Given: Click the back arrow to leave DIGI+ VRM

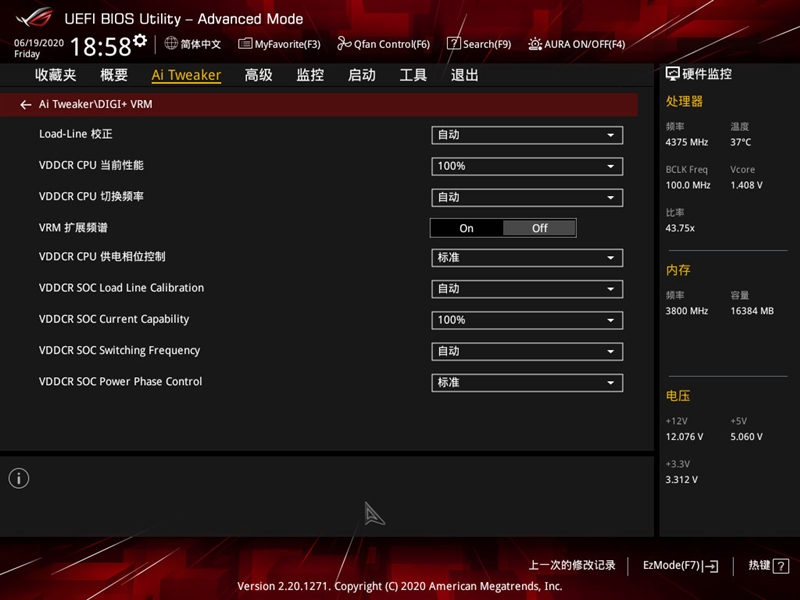Looking at the screenshot, I should 25,104.
